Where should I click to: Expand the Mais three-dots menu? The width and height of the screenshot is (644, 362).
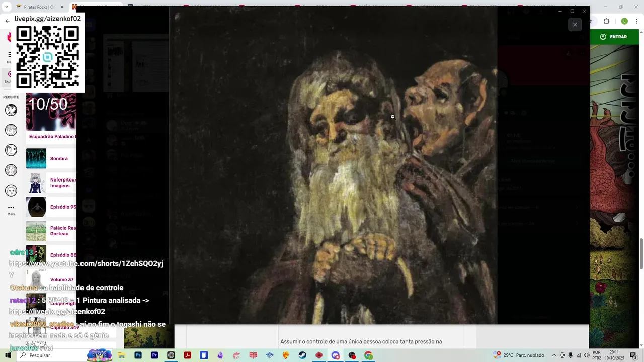[11, 209]
